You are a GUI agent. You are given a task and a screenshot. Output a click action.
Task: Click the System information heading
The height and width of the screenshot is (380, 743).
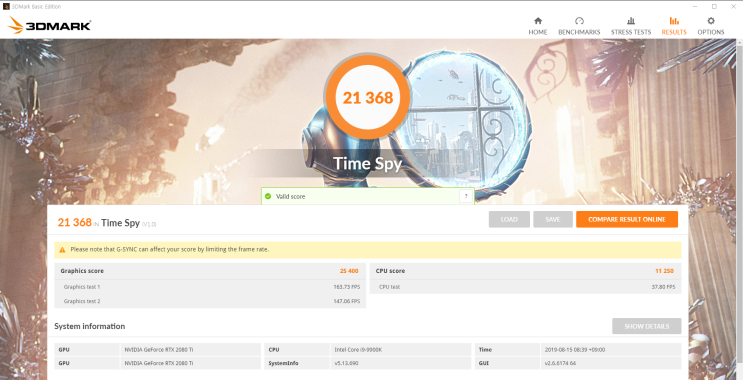coord(90,326)
